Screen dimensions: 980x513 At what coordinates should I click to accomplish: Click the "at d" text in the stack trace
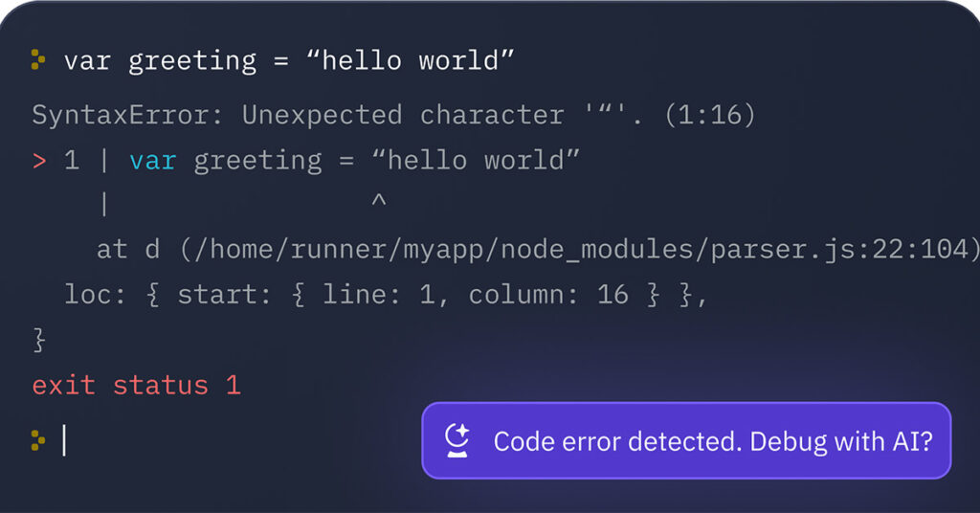point(127,249)
